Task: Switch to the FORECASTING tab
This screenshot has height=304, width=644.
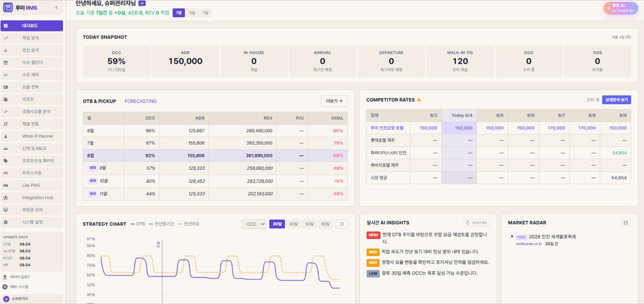Action: [140, 101]
